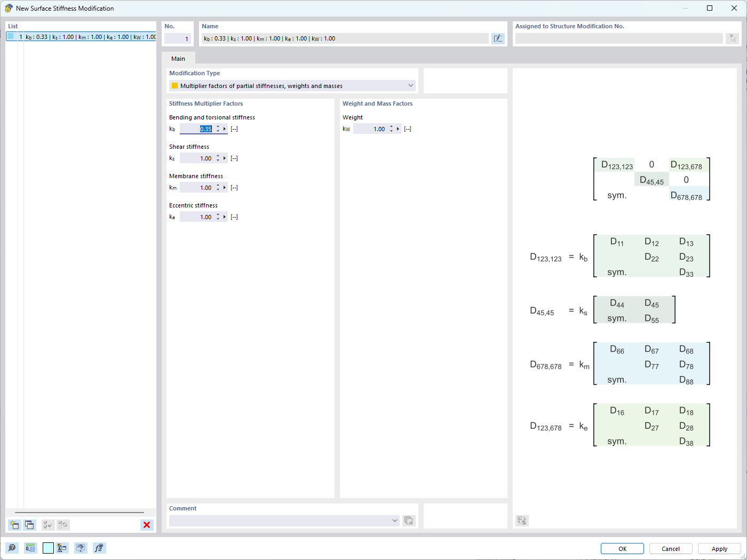Switch to the Main tab

pos(178,59)
